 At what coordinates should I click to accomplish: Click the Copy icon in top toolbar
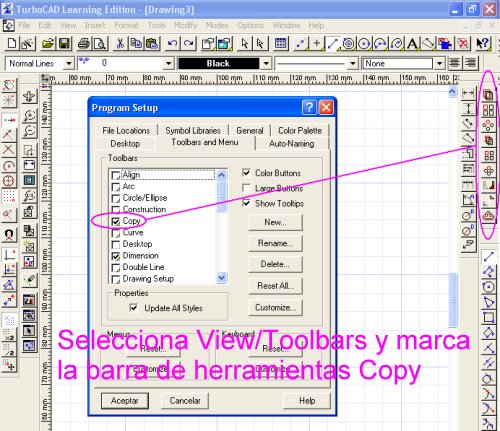point(136,43)
